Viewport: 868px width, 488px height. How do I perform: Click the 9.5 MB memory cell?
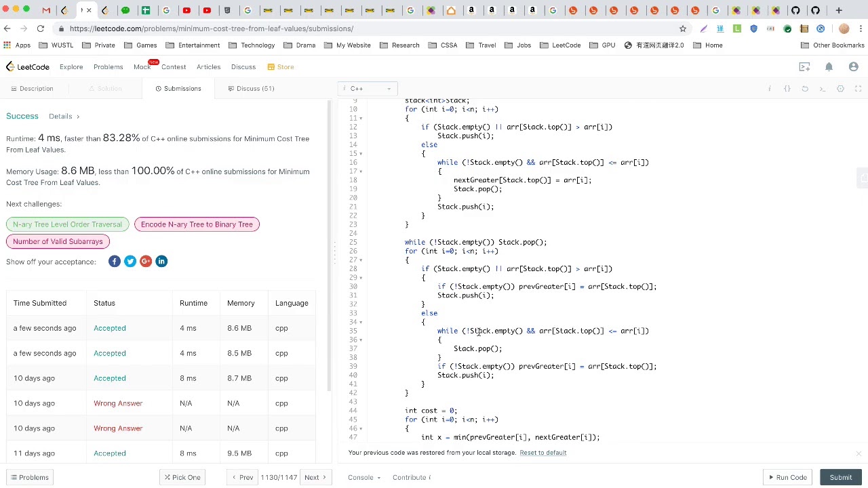point(241,453)
